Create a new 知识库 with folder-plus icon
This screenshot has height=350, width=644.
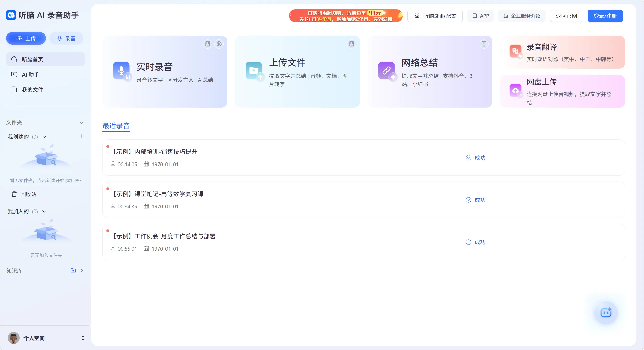73,270
